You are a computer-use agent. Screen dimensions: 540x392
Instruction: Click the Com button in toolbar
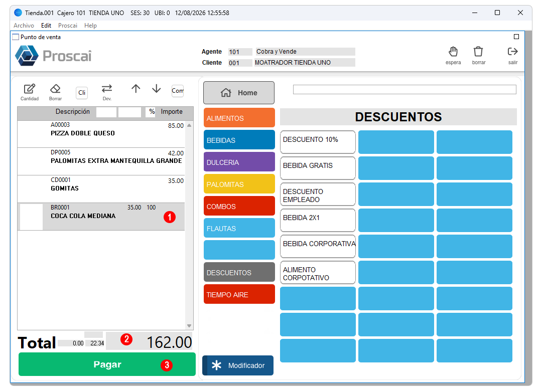click(177, 91)
